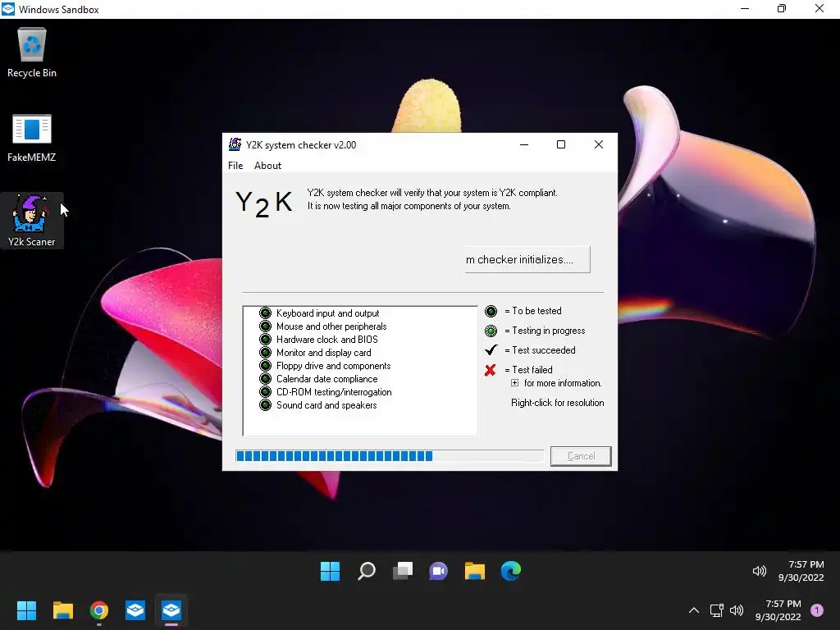Image resolution: width=840 pixels, height=630 pixels.
Task: Open File Explorer in sandbox taskbar
Action: tap(475, 571)
